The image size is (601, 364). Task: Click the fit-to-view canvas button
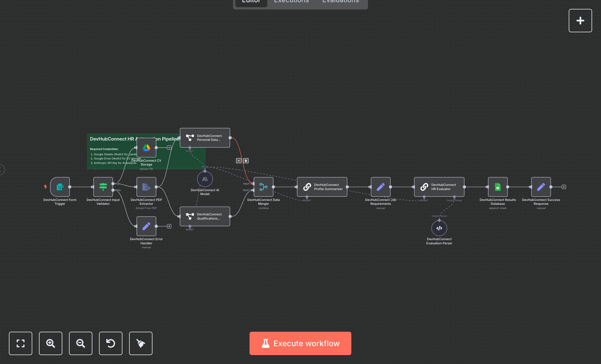(21, 343)
